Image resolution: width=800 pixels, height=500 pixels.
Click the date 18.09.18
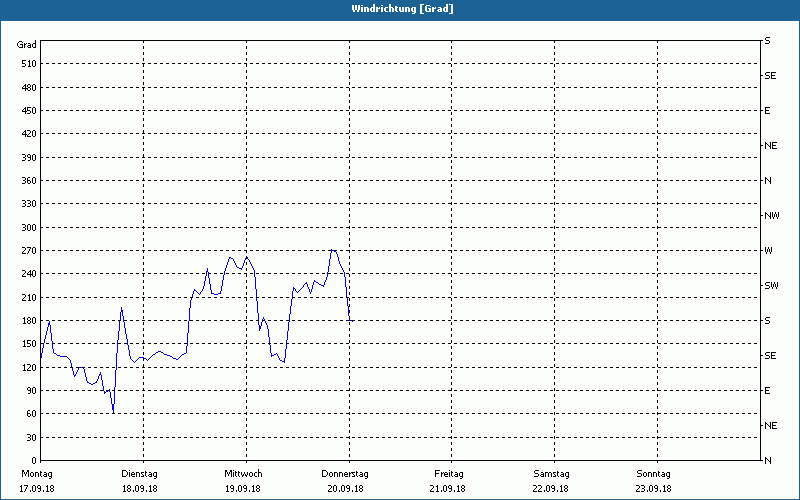pyautogui.click(x=140, y=489)
